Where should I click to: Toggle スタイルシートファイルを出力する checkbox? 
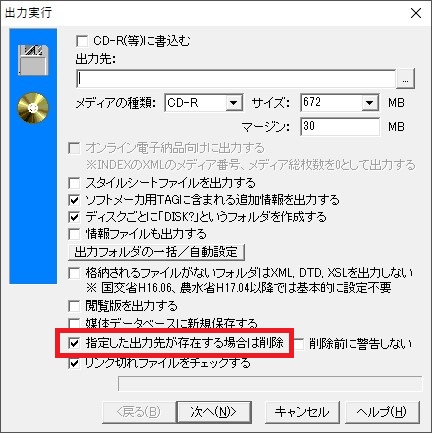coord(74,183)
